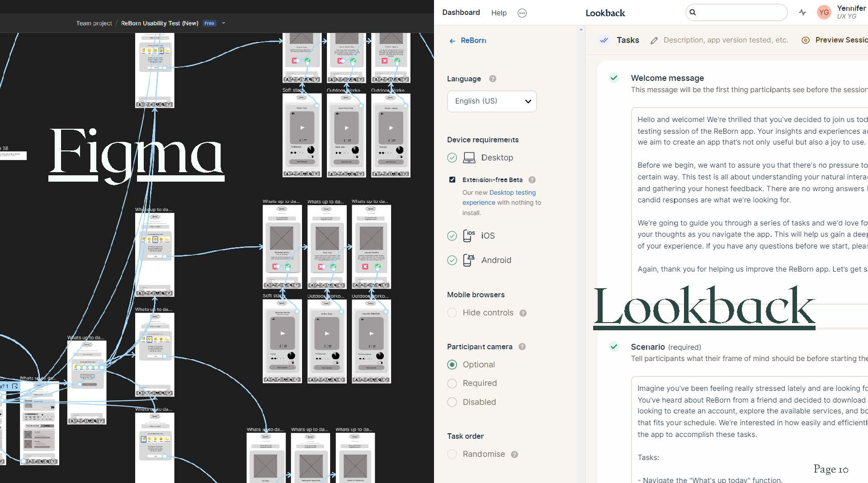Click the back arrow beside ReBorn
868x483 pixels.
click(452, 41)
